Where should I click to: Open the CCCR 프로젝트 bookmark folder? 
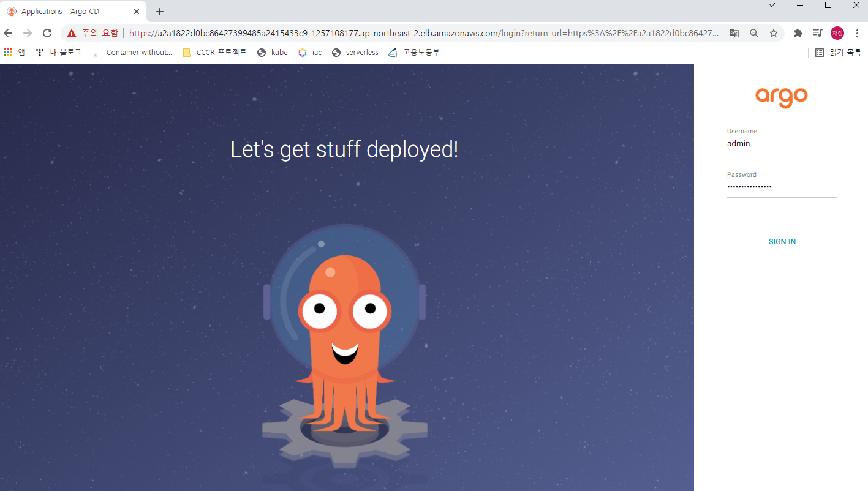[x=215, y=53]
